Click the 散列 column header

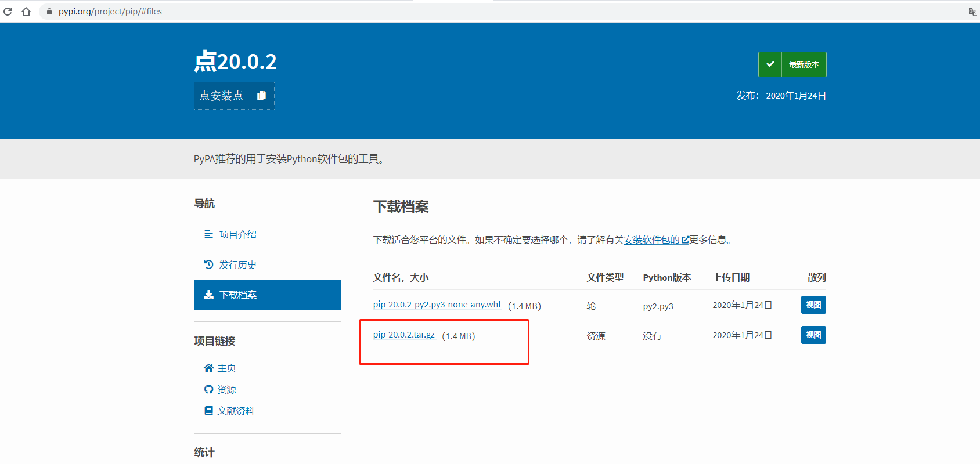817,277
